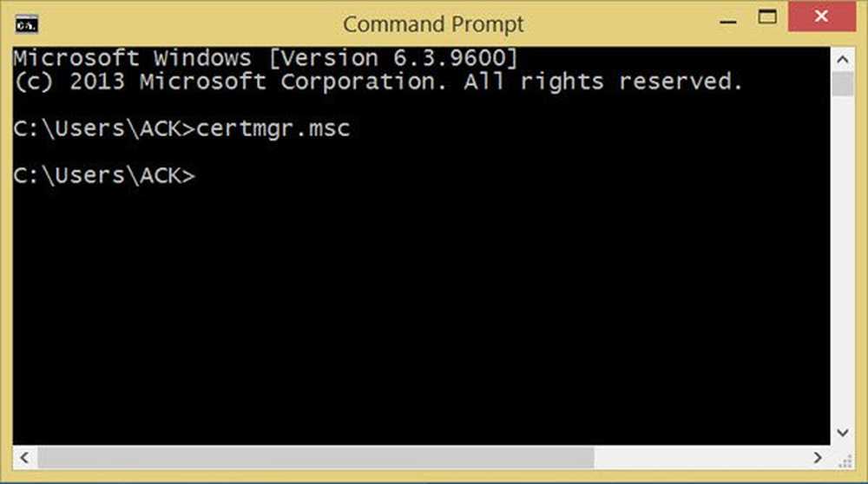Maximize the Command Prompt window

click(766, 17)
